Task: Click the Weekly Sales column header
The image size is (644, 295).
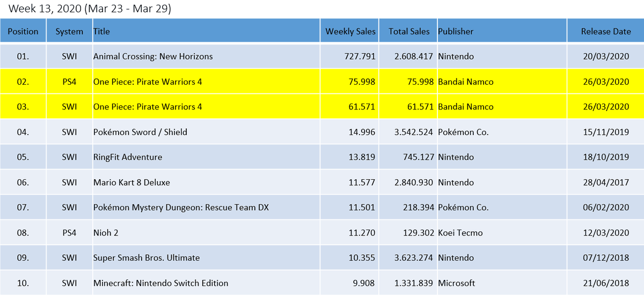Action: tap(349, 31)
